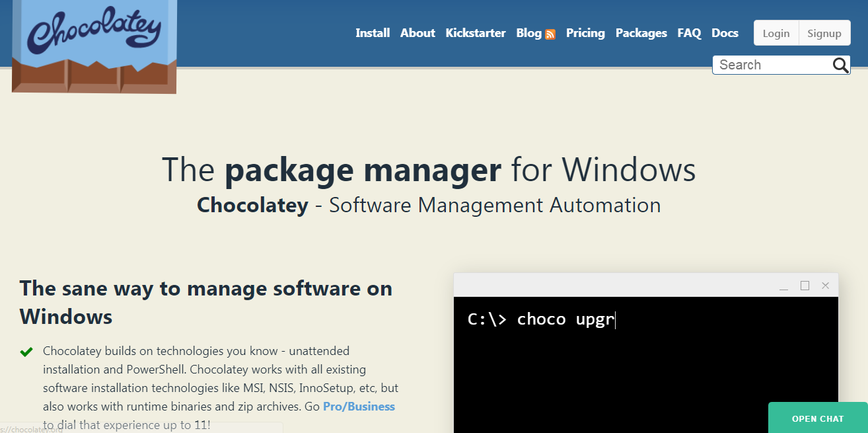
Task: Open the Docs page
Action: point(725,33)
